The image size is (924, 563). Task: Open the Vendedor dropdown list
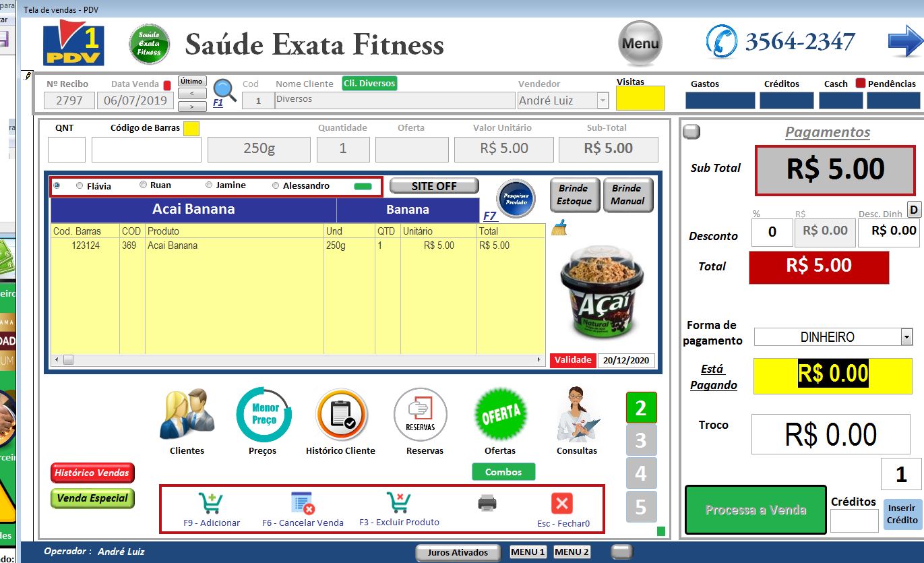coord(602,101)
